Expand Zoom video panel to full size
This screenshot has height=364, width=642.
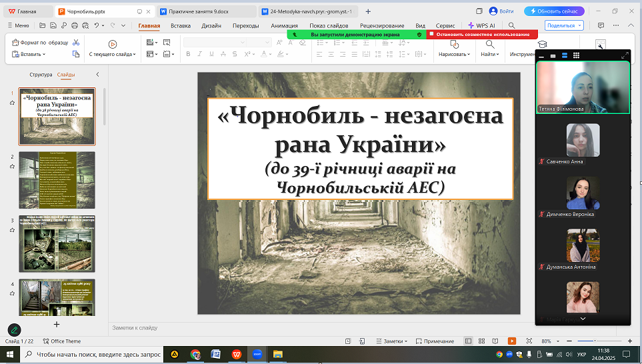[x=625, y=55]
